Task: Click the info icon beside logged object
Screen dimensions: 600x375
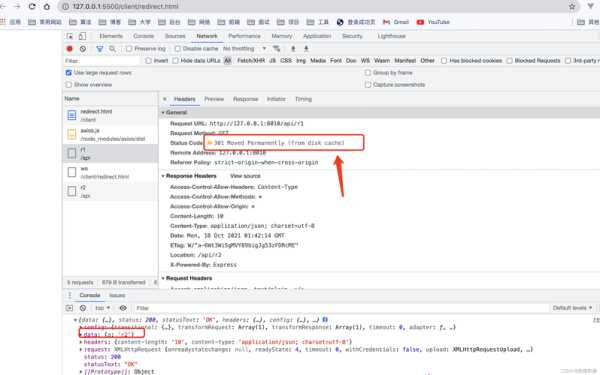Action: 325,320
